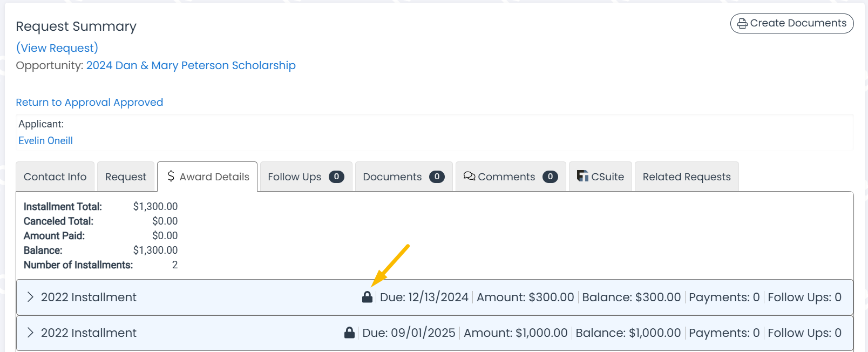
Task: Click the dollar sign icon on Award Details
Action: click(171, 176)
